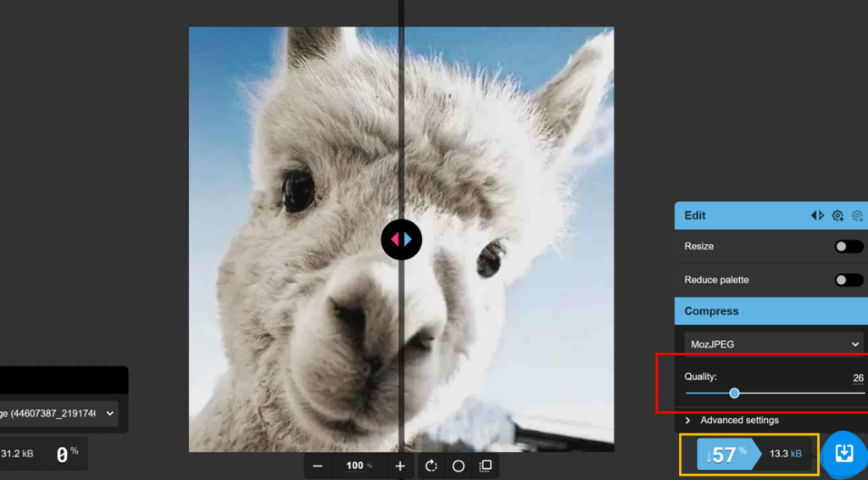Image resolution: width=868 pixels, height=480 pixels.
Task: Open the original image format dropdown on left
Action: (59, 413)
